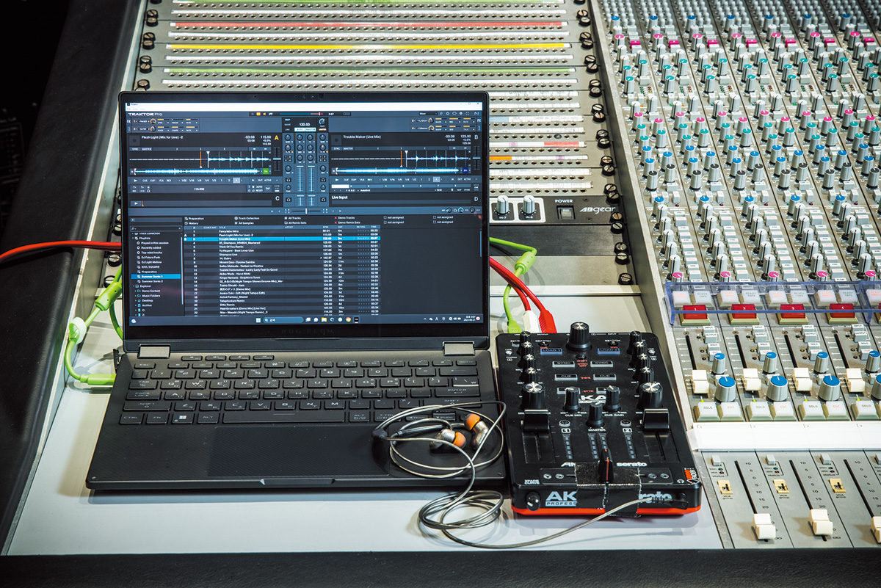The height and width of the screenshot is (588, 881).
Task: Open the Track Collection favorite
Action: (x=247, y=219)
